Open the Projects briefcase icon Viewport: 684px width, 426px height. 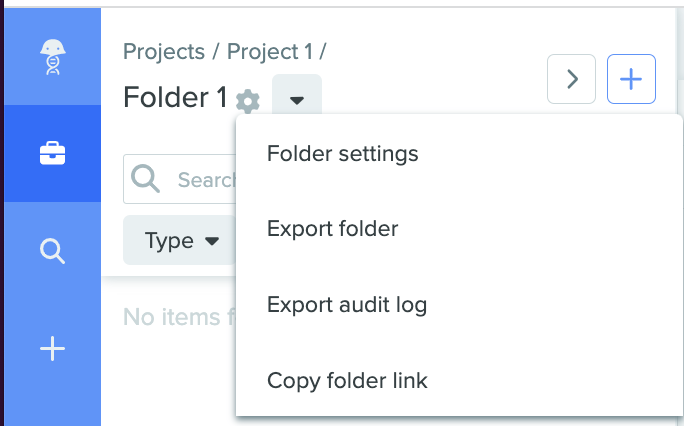pos(52,153)
